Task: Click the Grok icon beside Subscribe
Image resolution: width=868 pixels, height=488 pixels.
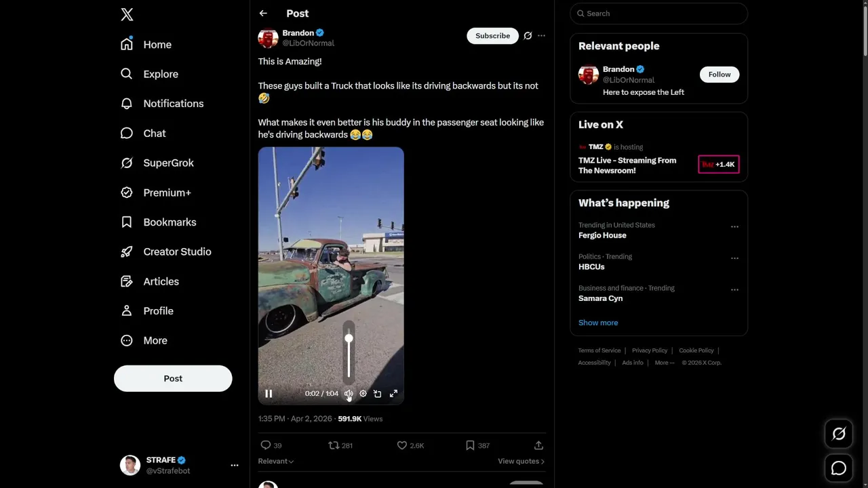Action: (528, 36)
